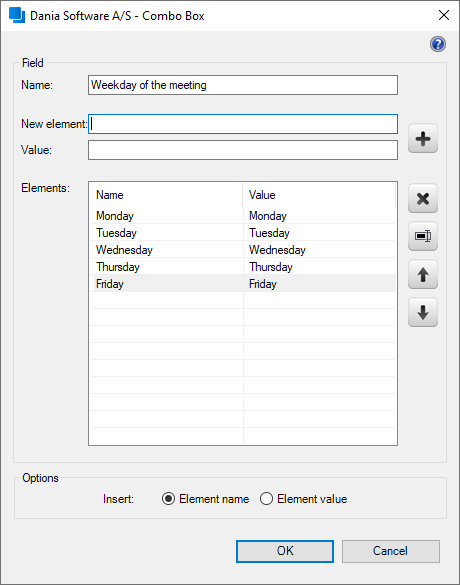Move element up with arrow icon
This screenshot has height=585, width=460.
click(423, 275)
